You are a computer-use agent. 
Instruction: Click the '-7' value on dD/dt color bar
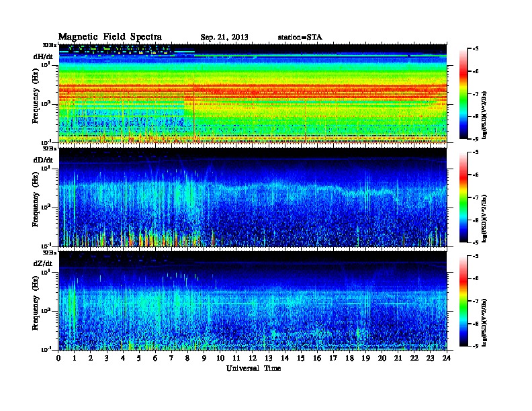(x=476, y=197)
